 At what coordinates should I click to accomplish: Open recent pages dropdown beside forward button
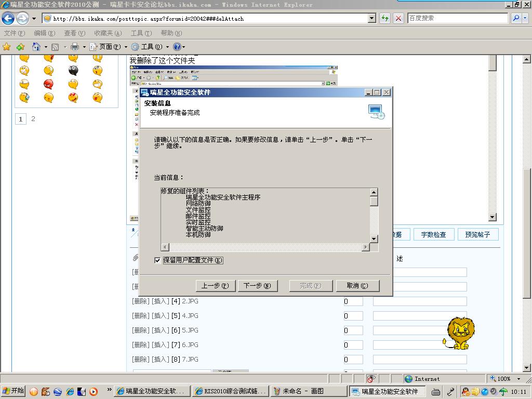coord(34,19)
